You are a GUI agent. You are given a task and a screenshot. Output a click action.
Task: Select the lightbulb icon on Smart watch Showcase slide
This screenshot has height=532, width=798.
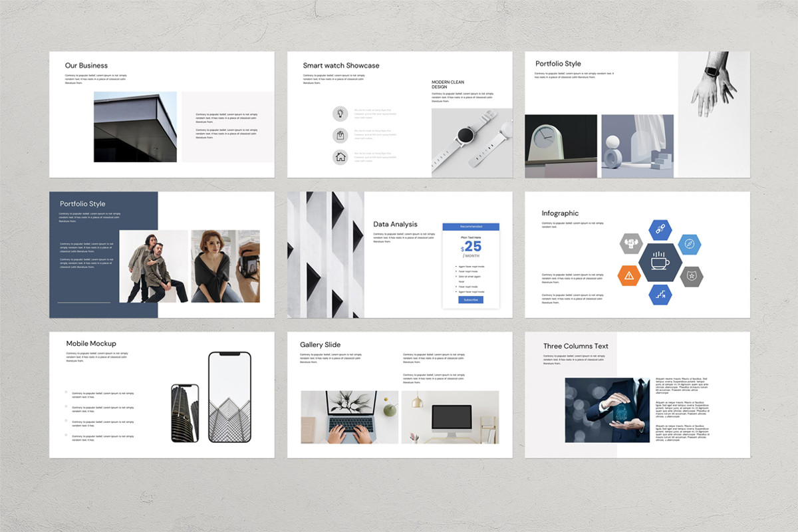(x=340, y=114)
